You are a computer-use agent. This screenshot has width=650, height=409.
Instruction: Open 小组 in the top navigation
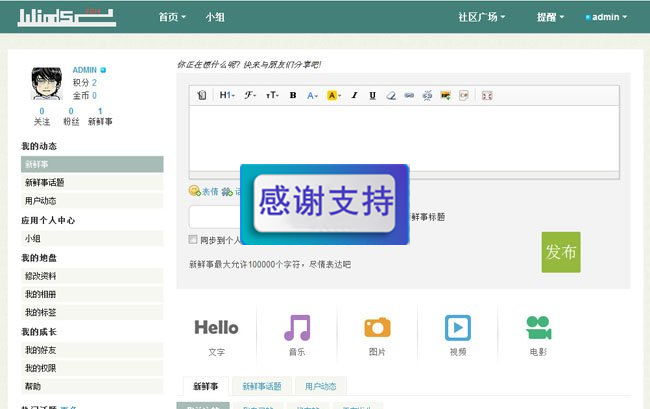pyautogui.click(x=215, y=17)
